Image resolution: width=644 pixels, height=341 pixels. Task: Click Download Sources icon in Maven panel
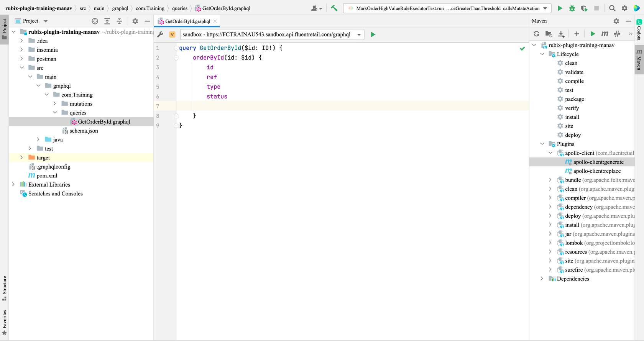pos(561,34)
